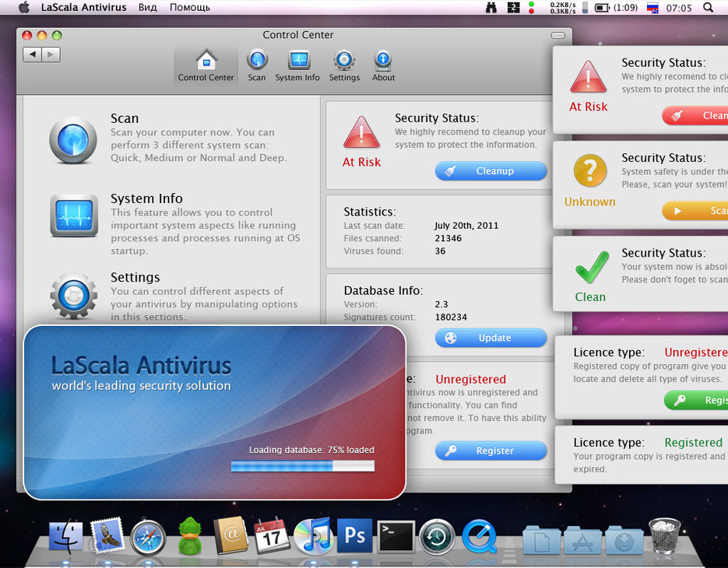
Task: Open the Applications folder in the Dock
Action: point(582,540)
